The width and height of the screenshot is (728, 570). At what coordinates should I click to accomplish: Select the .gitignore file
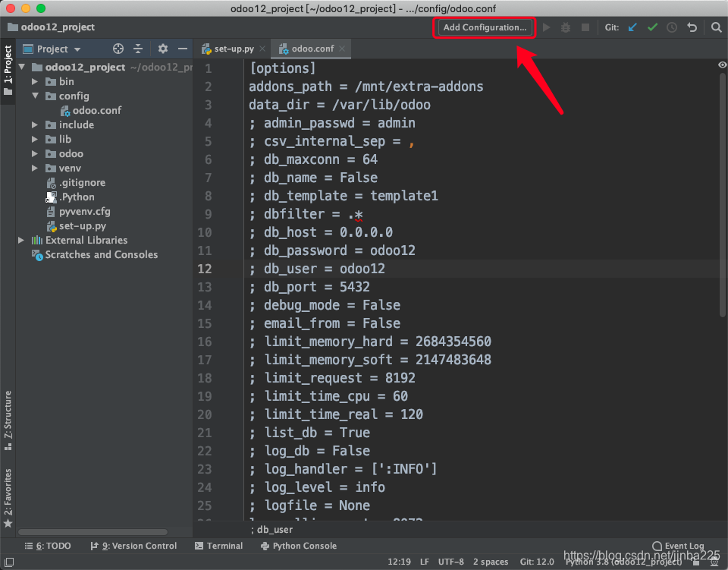pyautogui.click(x=76, y=183)
